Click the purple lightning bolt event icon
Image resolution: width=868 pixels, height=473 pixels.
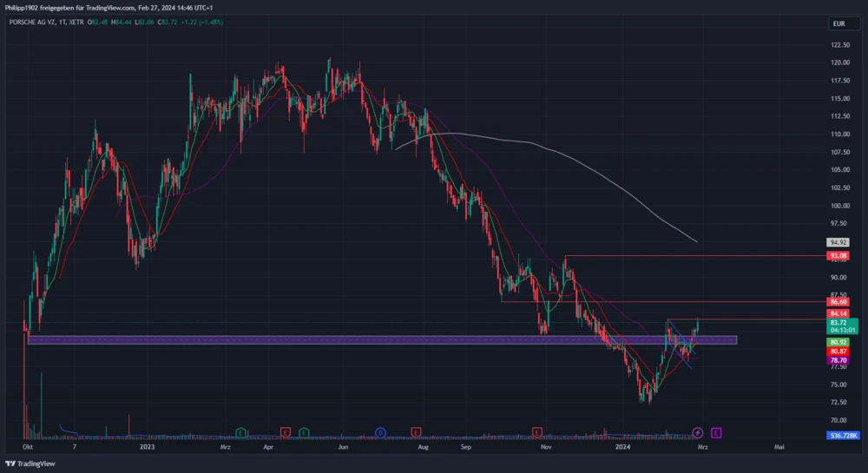[x=698, y=432]
